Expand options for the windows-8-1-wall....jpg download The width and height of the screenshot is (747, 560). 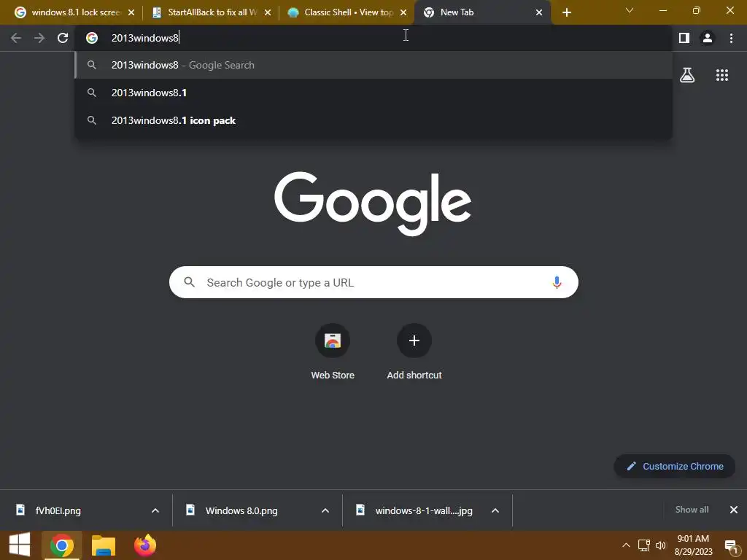tap(495, 510)
